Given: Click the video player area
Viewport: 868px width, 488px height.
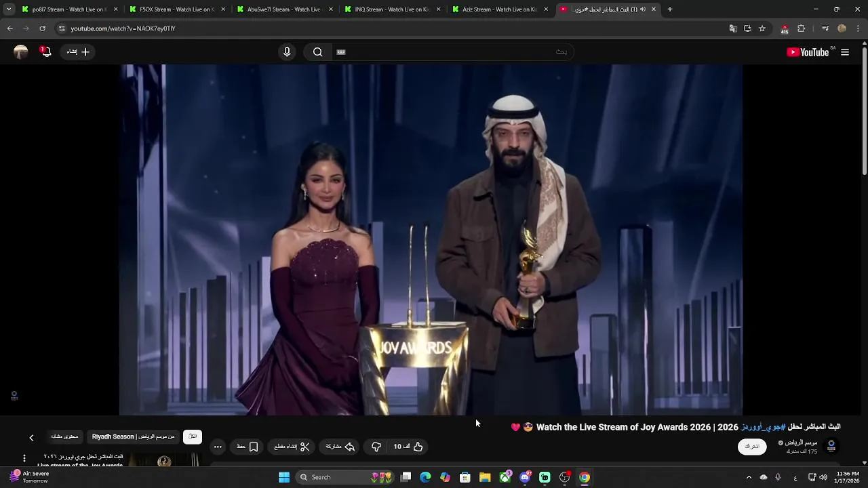Looking at the screenshot, I should pos(431,239).
